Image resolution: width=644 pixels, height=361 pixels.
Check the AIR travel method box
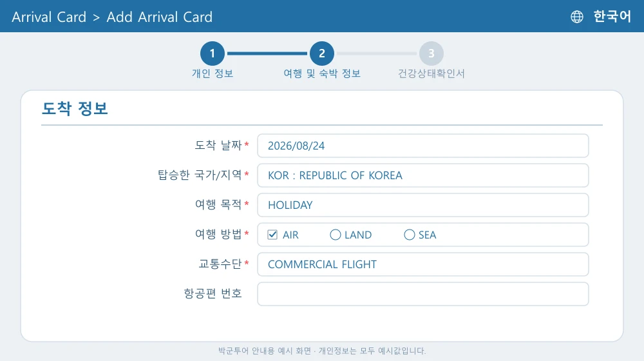click(x=272, y=235)
